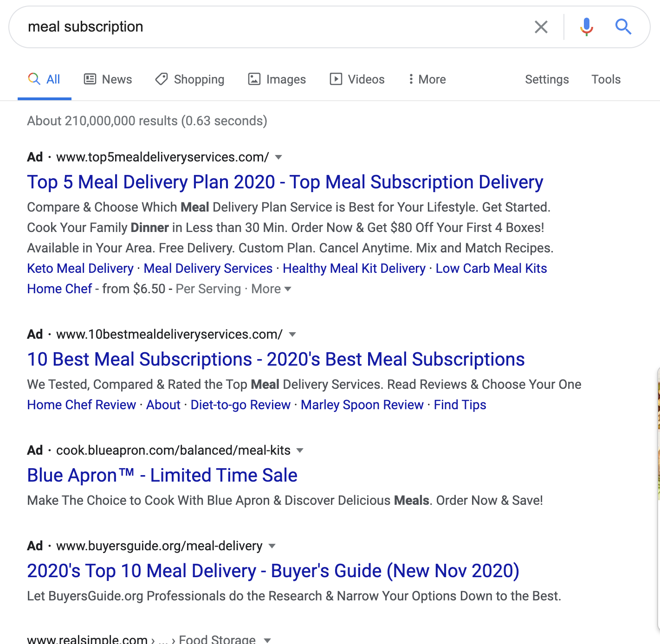Open the Blue Apron ad URL dropdown arrow
Viewport: 660px width, 644px height.
pyautogui.click(x=301, y=450)
